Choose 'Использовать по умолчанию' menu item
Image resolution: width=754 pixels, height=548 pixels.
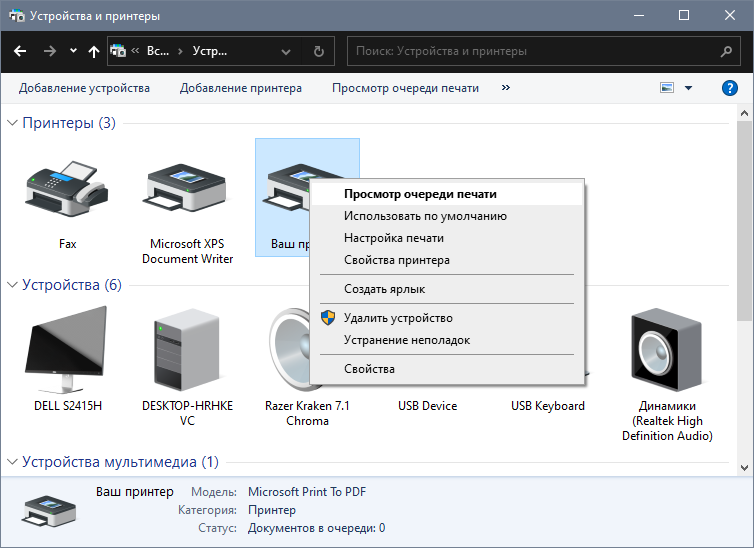pos(447,216)
